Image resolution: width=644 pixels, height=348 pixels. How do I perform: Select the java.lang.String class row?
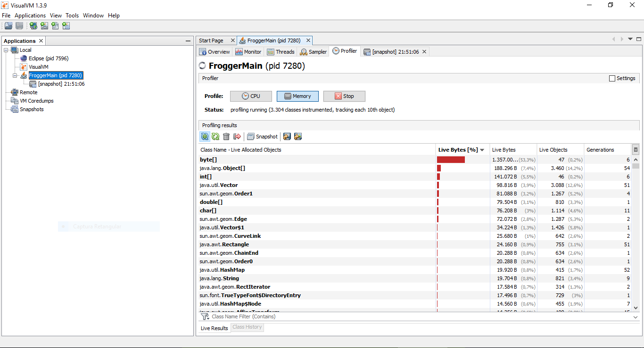[x=415, y=278]
